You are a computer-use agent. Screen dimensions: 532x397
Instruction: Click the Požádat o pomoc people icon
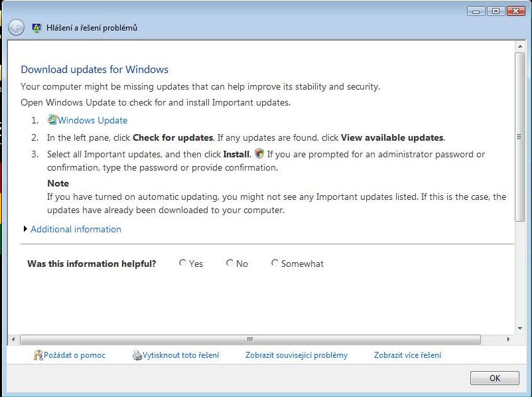(38, 355)
